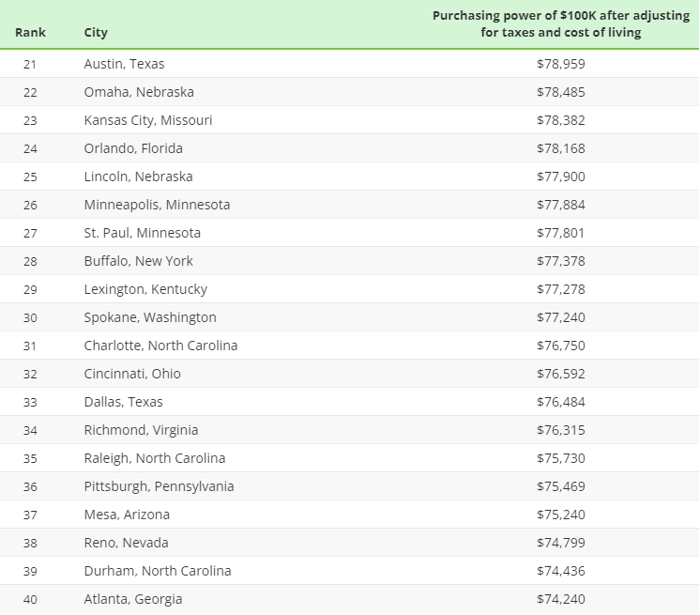700x615 pixels.
Task: Select the Austin, Texas row
Action: (x=350, y=64)
